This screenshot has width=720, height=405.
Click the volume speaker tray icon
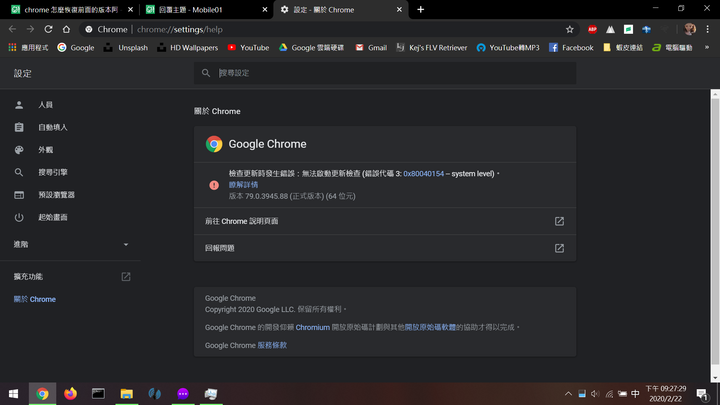point(595,394)
